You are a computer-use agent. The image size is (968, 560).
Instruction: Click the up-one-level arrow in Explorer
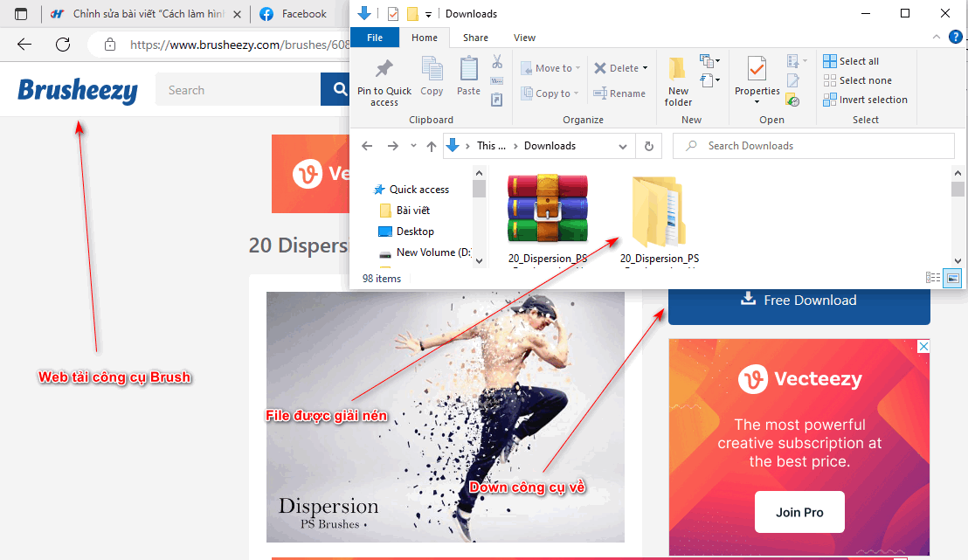[x=430, y=146]
